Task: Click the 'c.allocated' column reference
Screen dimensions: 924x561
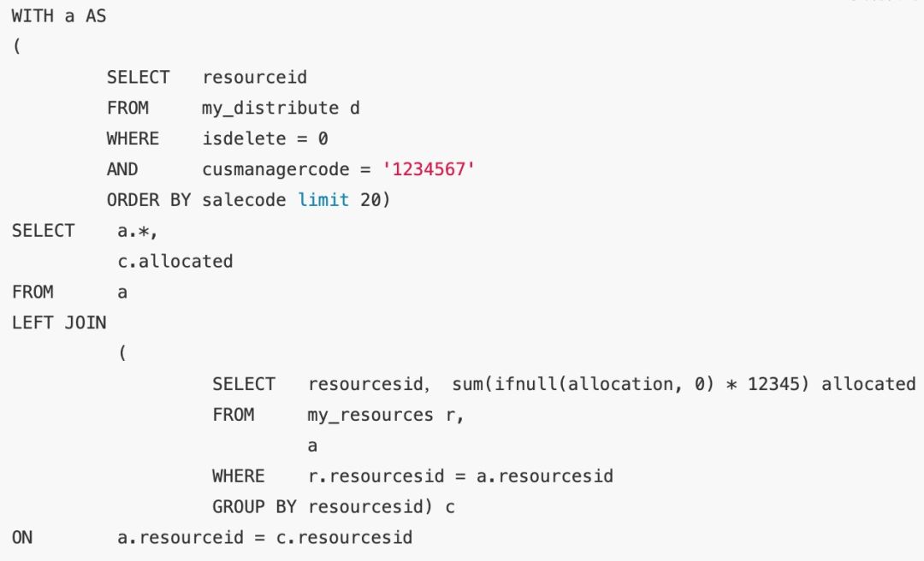Action: 175,262
